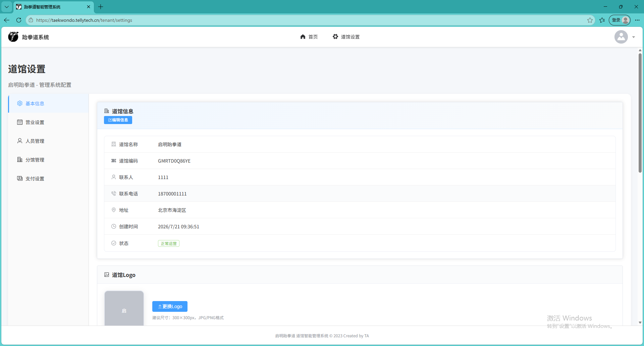The image size is (644, 346).
Task: Click the icon beside 道馆名称 label
Action: [114, 144]
